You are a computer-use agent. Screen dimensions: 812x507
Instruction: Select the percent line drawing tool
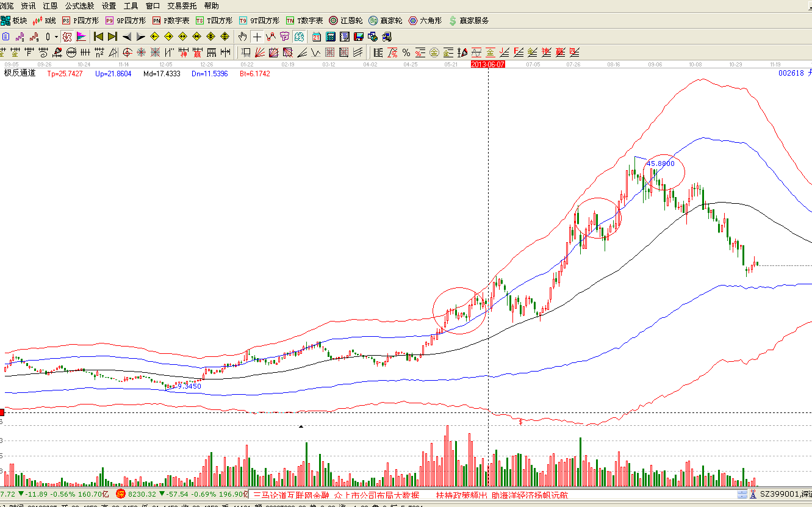click(406, 52)
